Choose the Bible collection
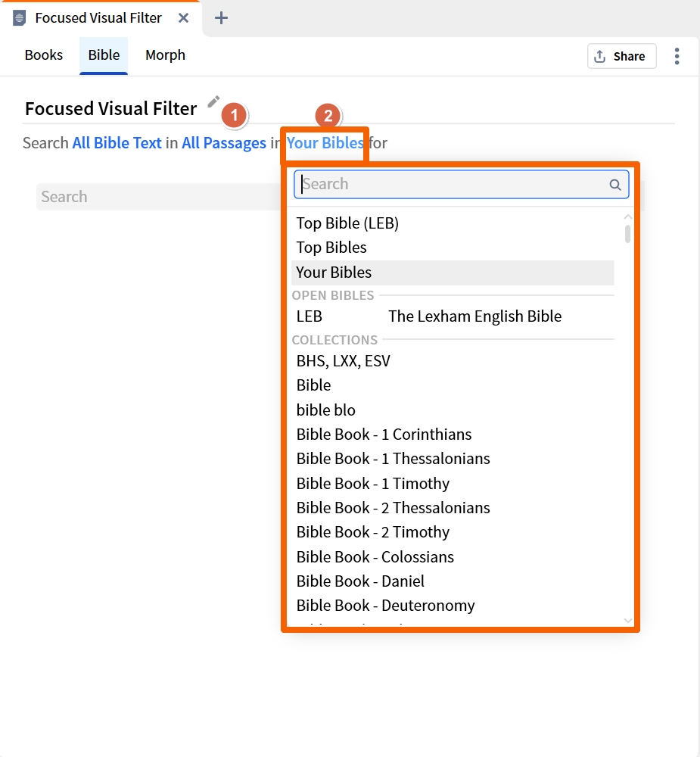The width and height of the screenshot is (700, 757). [x=453, y=385]
